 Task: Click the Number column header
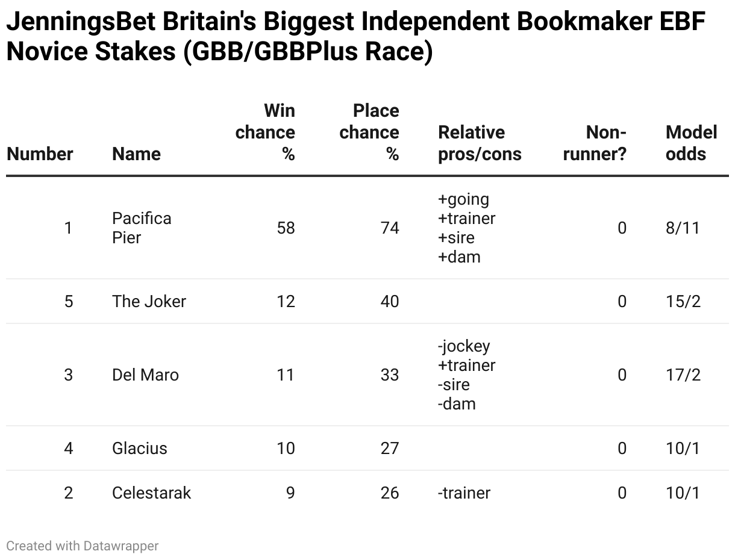coord(40,154)
